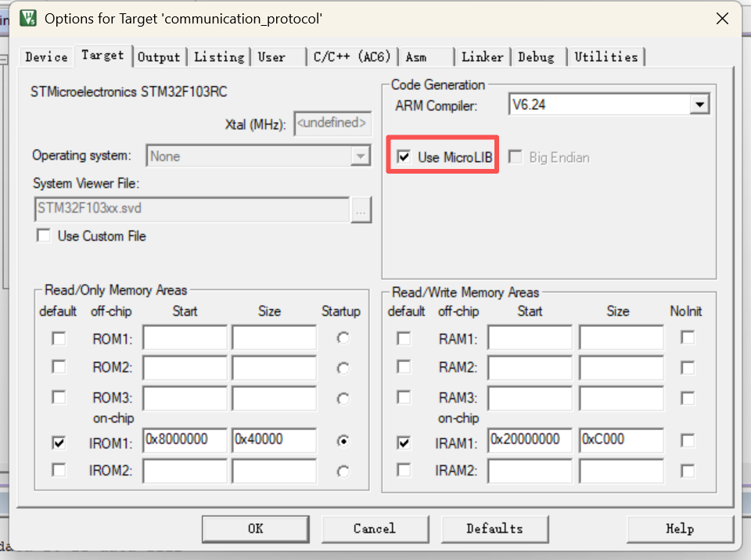Image resolution: width=751 pixels, height=560 pixels.
Task: Uncheck the Use MicroLIB checkbox
Action: pos(404,156)
